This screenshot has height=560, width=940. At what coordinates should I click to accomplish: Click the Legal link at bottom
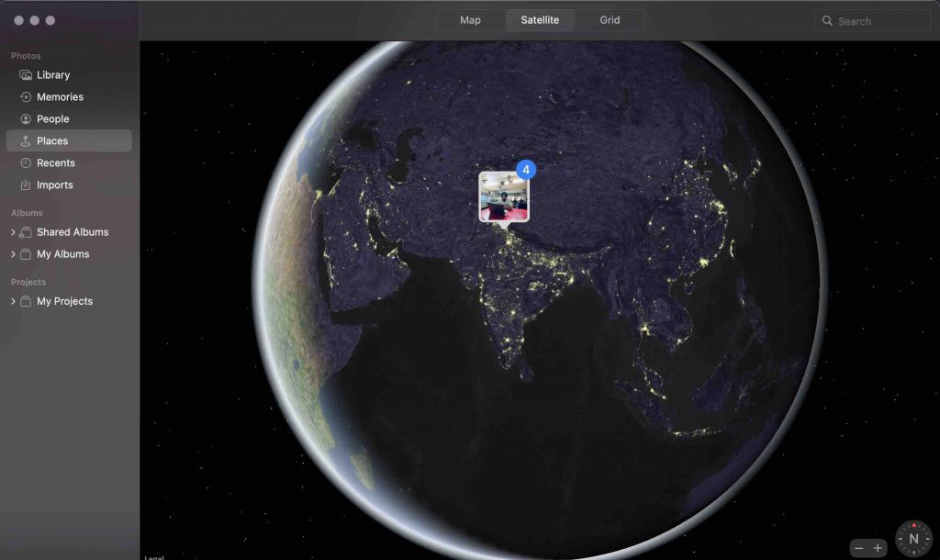[153, 556]
